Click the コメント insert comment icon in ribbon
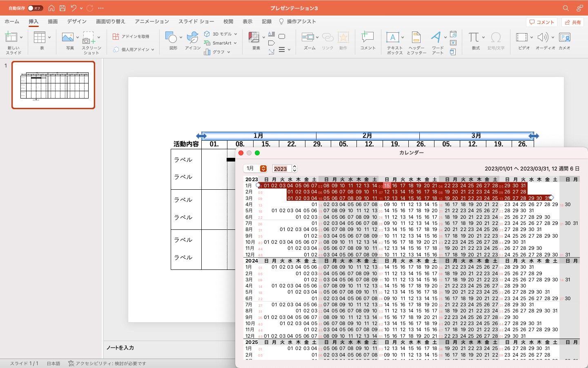This screenshot has width=588, height=368. [367, 37]
